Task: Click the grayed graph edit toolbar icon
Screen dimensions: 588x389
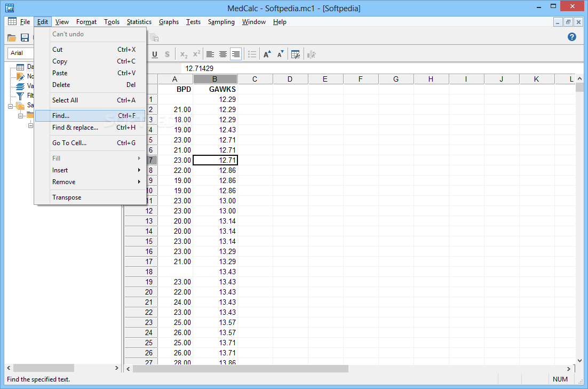Action: point(311,54)
